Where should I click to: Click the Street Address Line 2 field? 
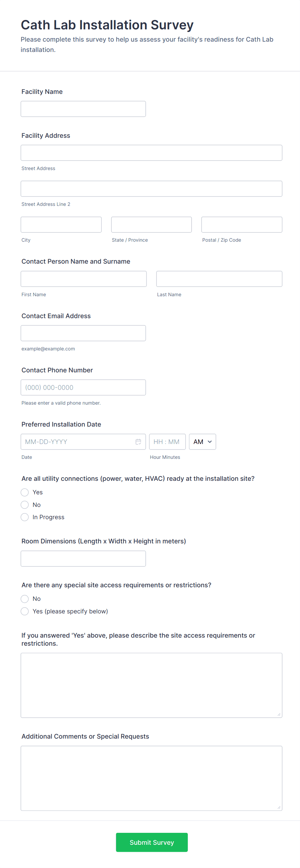pos(151,189)
